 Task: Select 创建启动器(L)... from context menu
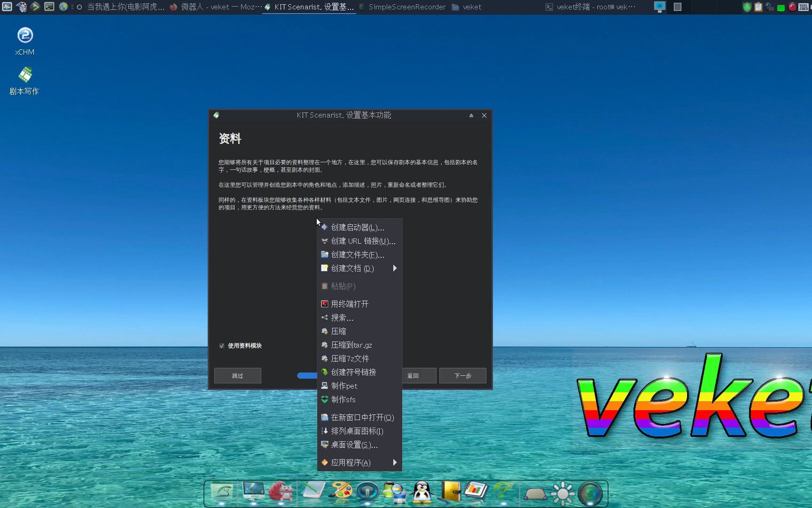coord(360,227)
